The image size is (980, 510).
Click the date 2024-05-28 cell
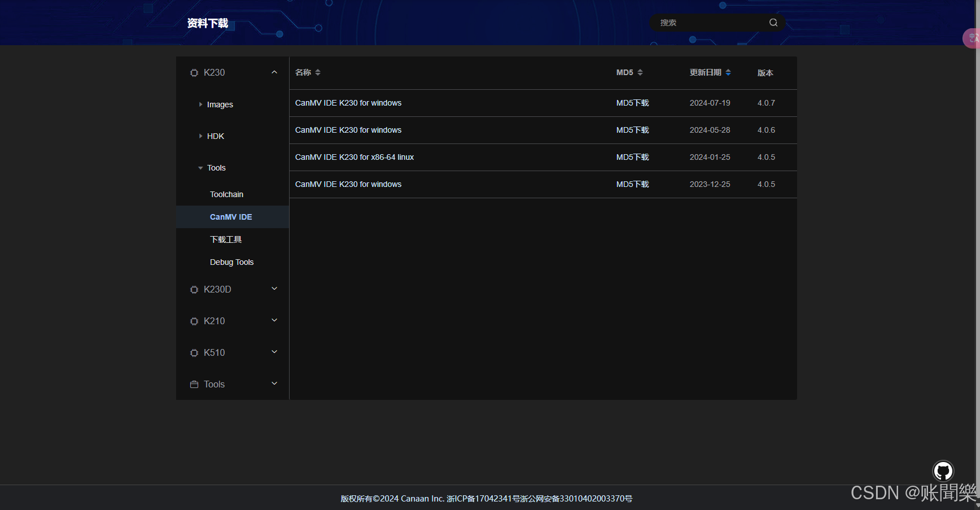click(x=710, y=130)
